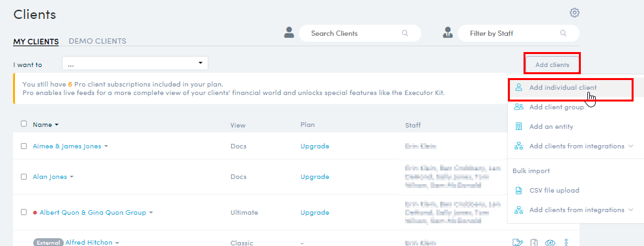Open the 'I want to' dropdown
Screen dimensions: 644x246
point(135,63)
